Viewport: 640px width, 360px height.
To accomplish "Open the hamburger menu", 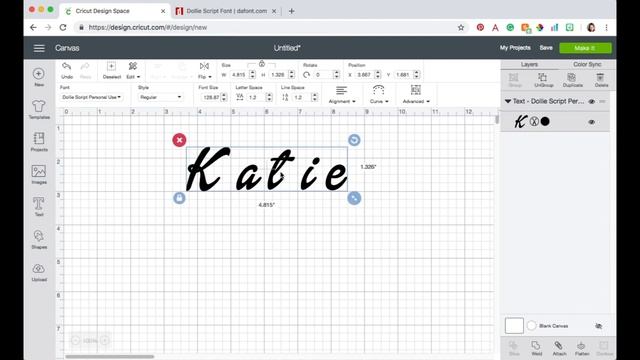I will (x=39, y=48).
